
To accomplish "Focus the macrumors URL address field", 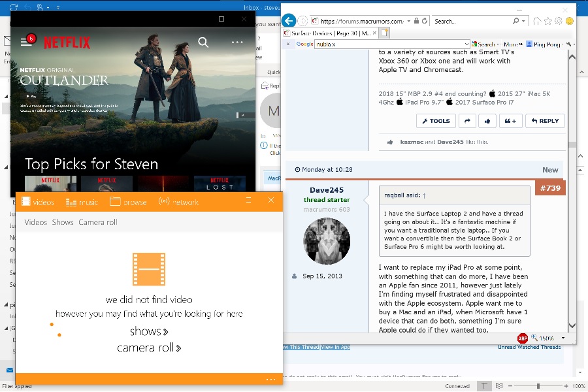I will 362,22.
